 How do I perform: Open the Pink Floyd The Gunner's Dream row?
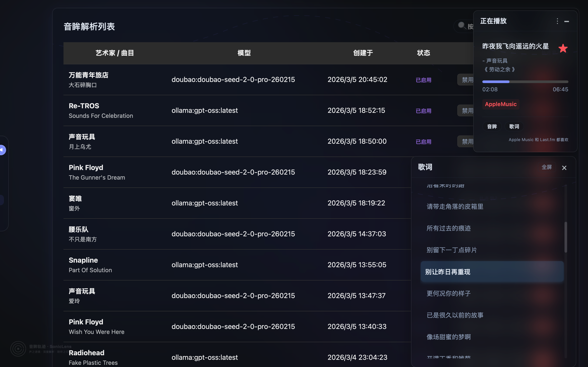pos(97,172)
